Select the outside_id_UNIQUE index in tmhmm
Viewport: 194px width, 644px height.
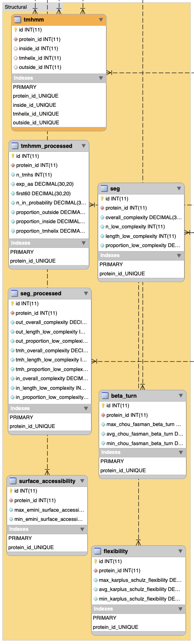tap(59, 122)
